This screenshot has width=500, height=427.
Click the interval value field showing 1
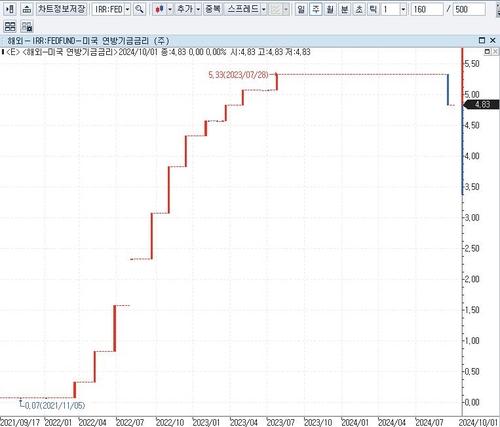[x=390, y=9]
